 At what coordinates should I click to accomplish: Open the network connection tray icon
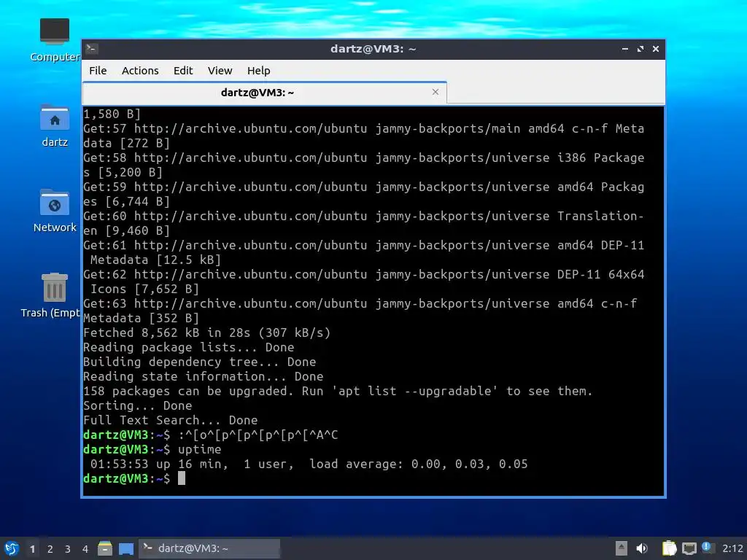pos(689,548)
